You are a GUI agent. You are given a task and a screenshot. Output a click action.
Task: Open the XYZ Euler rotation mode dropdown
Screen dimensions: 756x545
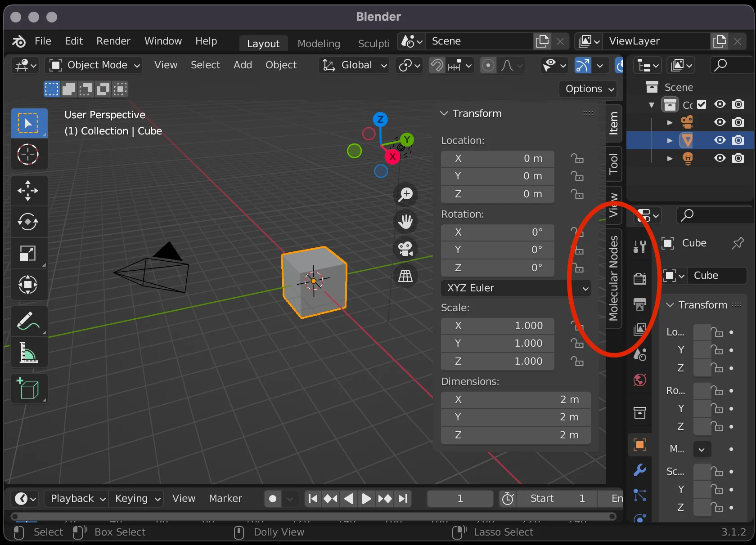516,288
